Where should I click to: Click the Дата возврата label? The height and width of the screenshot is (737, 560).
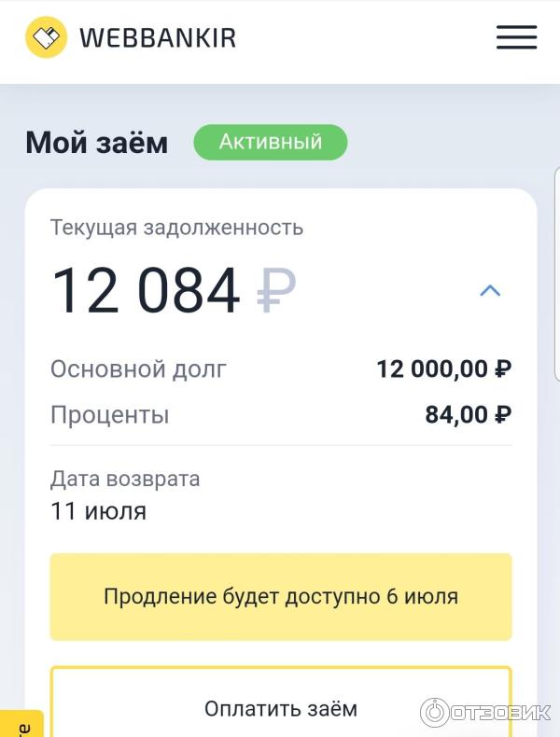pos(125,480)
